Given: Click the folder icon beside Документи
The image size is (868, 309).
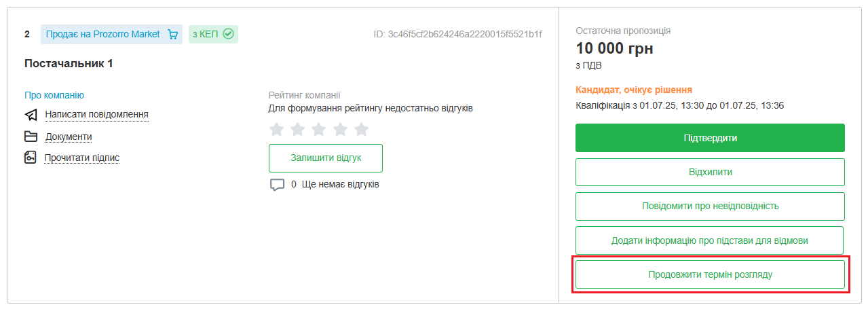Looking at the screenshot, I should [31, 137].
